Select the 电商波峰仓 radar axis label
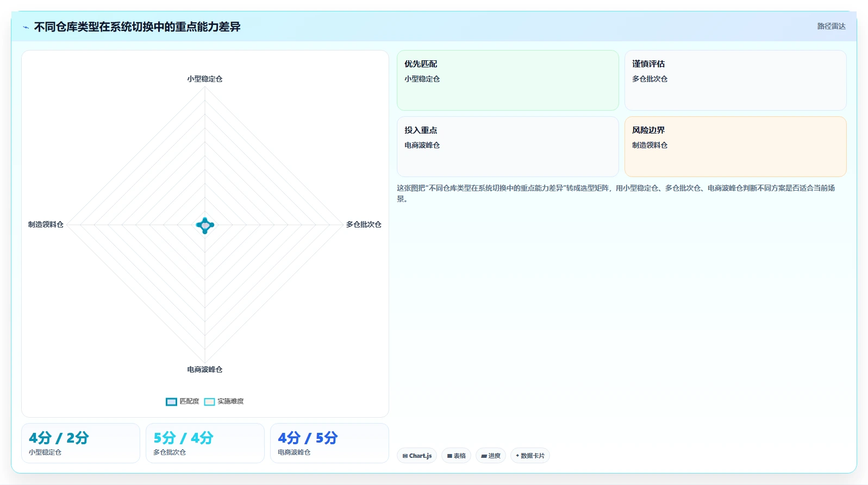Viewport: 868px width, 485px height. (205, 369)
